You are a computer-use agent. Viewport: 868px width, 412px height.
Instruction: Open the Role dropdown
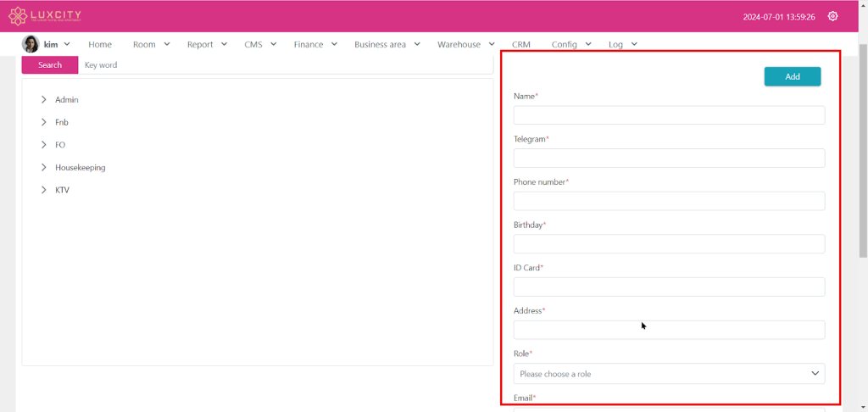point(669,374)
